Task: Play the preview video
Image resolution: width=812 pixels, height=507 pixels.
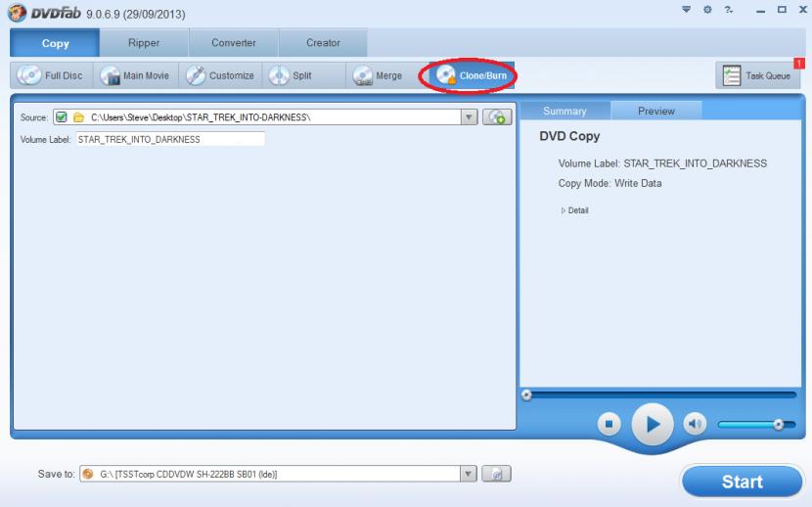Action: 653,424
